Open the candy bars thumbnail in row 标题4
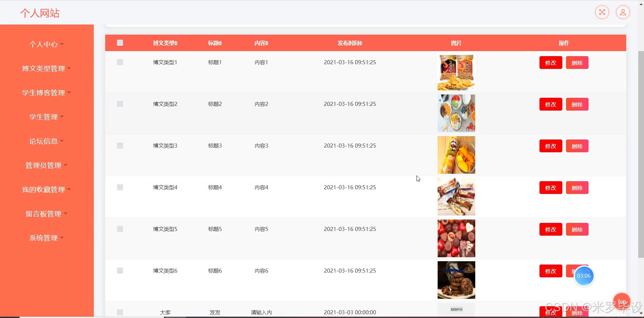Image resolution: width=644 pixels, height=318 pixels. (x=456, y=197)
